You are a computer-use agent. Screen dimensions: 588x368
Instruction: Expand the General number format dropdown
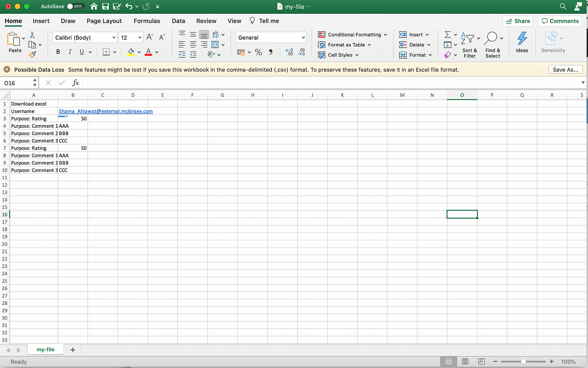coord(271,37)
